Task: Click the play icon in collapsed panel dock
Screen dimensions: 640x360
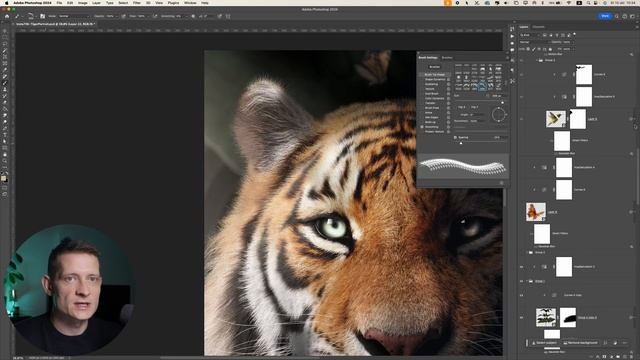Action: [x=512, y=36]
